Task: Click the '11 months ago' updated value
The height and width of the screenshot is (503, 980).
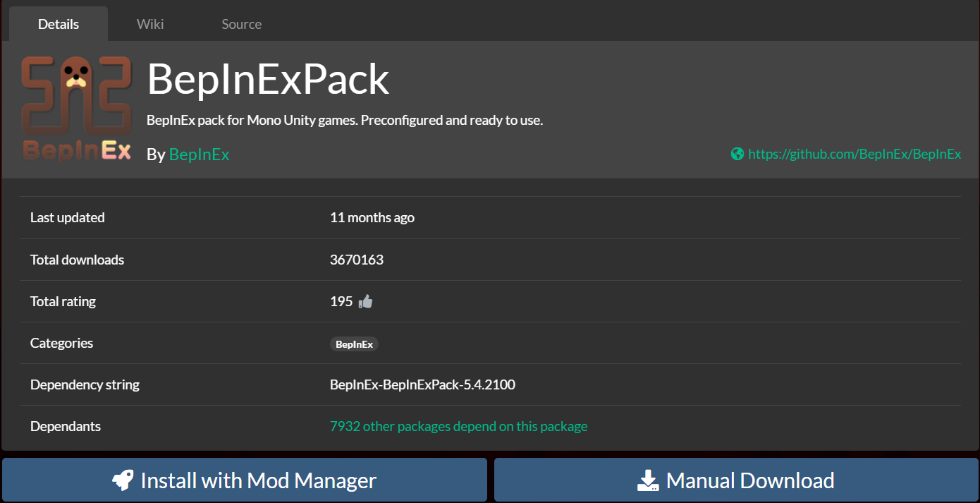Action: 372,217
